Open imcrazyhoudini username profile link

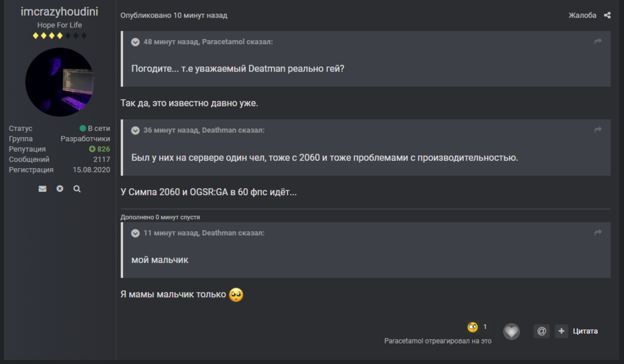59,11
